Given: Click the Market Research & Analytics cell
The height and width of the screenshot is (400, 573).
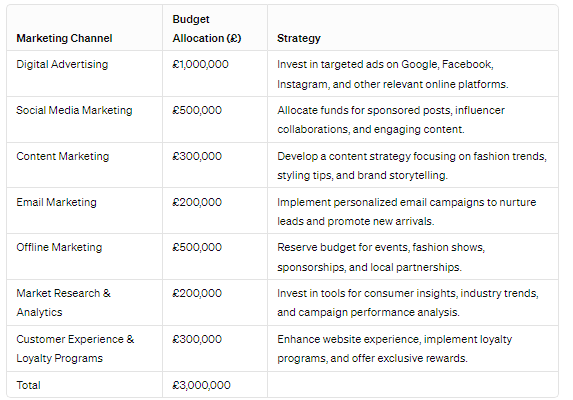Looking at the screenshot, I should [63, 302].
